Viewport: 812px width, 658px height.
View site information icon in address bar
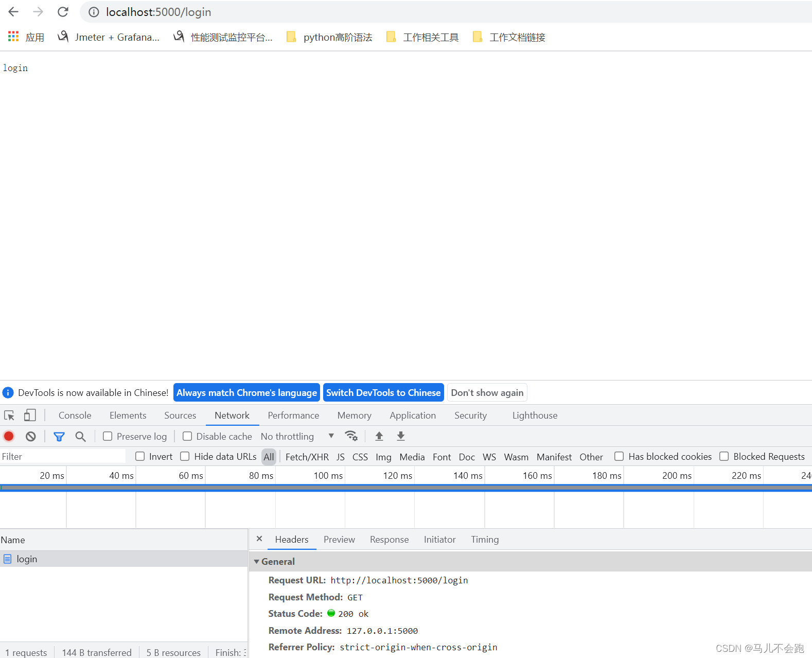point(94,12)
